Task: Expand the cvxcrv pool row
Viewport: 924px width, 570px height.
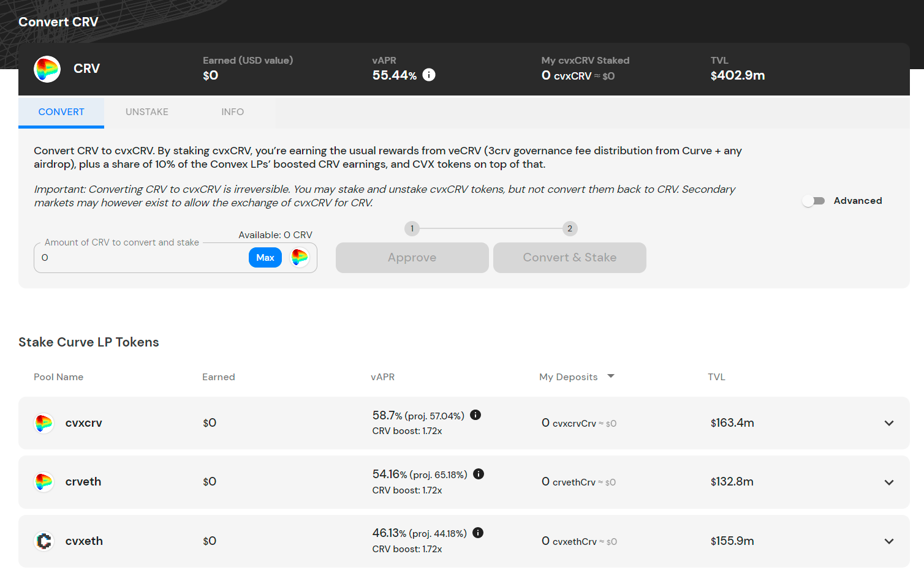Action: coord(888,423)
